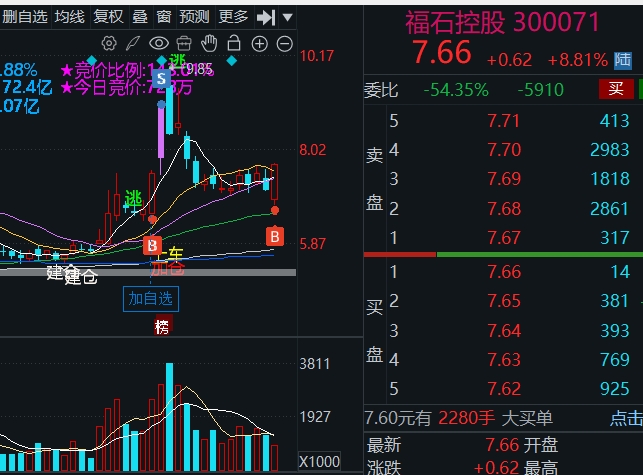Click the 陆 badge next to price change
643x475 pixels.
point(622,60)
